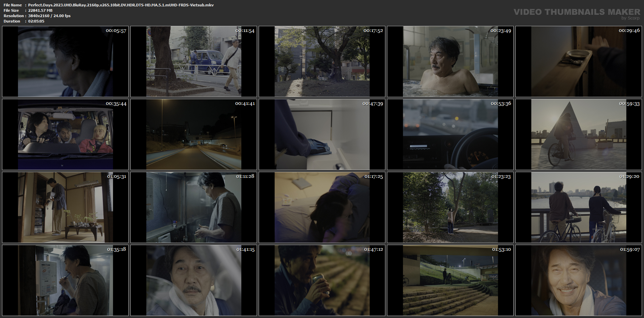Open the park trees thumbnail at 01:23:23
Screen dimensions: 644x318
(450, 207)
